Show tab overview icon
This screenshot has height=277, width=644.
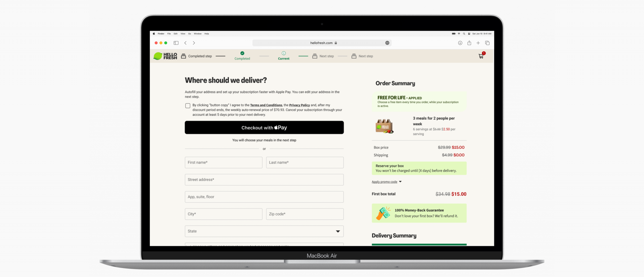pyautogui.click(x=487, y=43)
